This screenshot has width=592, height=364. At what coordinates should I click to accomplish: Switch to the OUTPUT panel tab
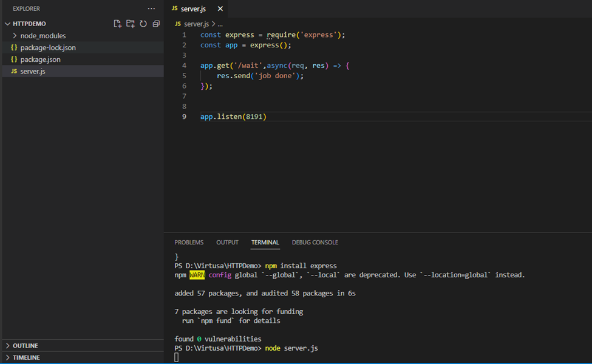pyautogui.click(x=227, y=242)
